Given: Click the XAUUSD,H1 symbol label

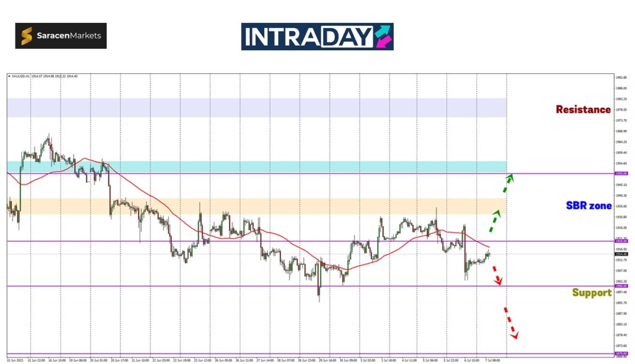Looking at the screenshot, I should click(20, 76).
